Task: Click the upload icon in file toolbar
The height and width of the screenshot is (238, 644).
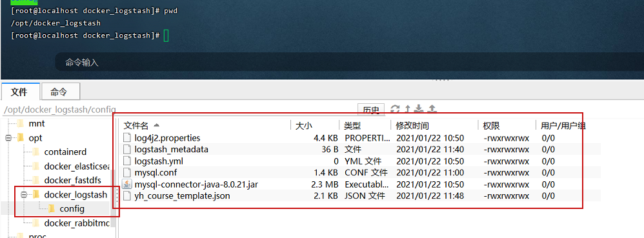Action: tap(432, 109)
